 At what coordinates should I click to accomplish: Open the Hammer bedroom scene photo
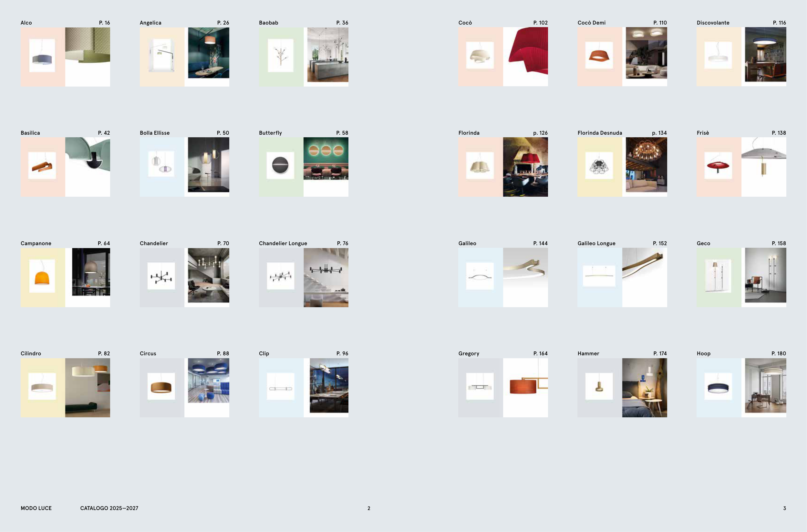(x=644, y=388)
